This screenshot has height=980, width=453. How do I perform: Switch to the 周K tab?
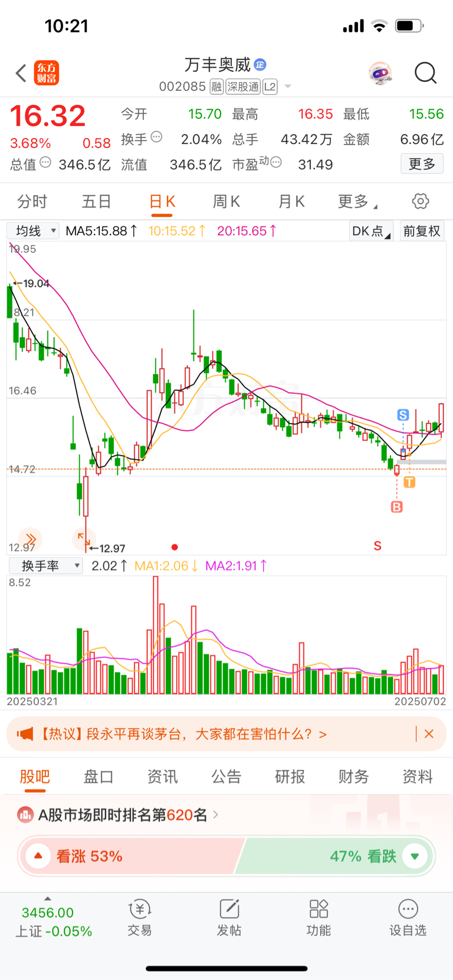(226, 202)
